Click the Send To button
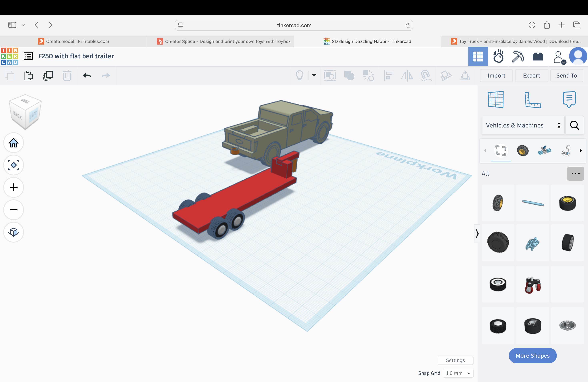588x382 pixels. pos(567,76)
